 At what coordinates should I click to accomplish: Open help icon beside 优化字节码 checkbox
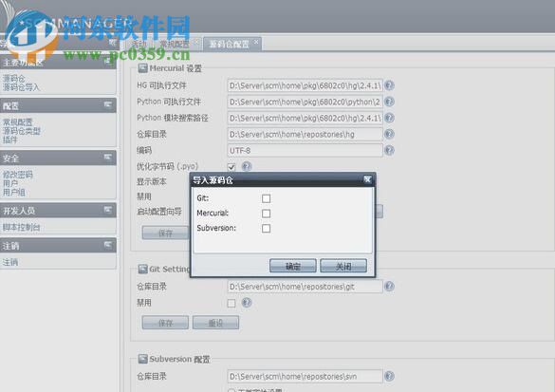coord(247,166)
